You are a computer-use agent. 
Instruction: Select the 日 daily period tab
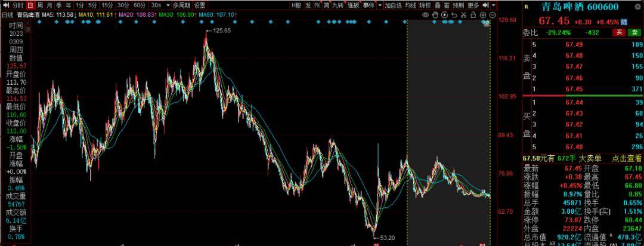[x=30, y=5]
